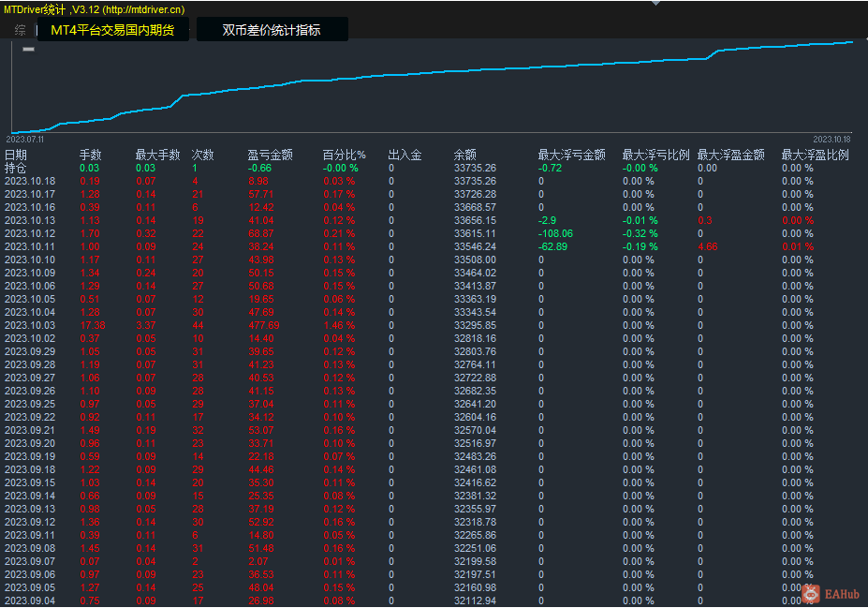Screen dimensions: 868x608
Task: Click floating loss value -2.9
Action: (548, 220)
